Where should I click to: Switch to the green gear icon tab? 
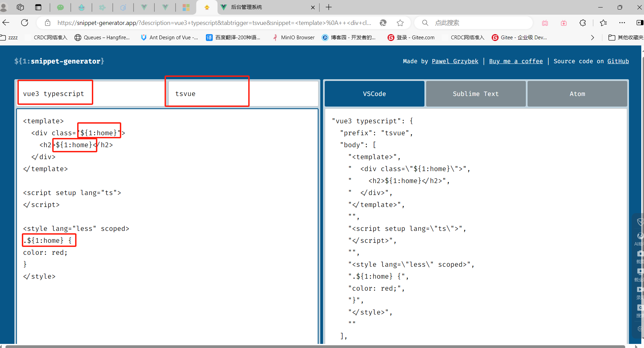(x=102, y=7)
